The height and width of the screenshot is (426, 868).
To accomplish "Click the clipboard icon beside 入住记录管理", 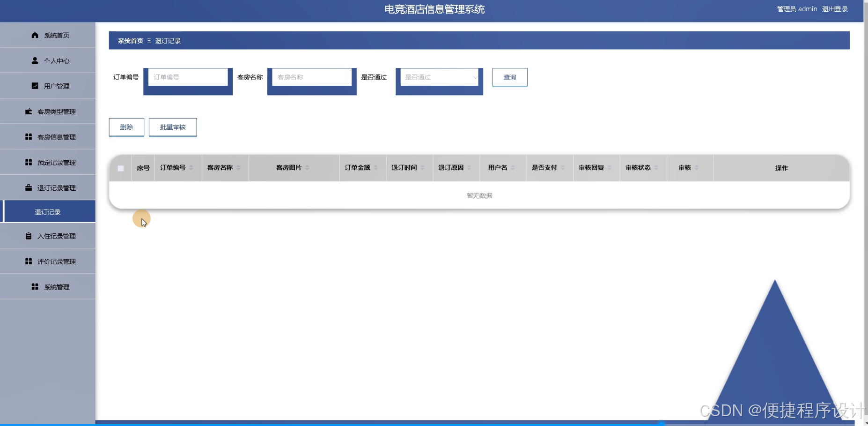I will (29, 236).
